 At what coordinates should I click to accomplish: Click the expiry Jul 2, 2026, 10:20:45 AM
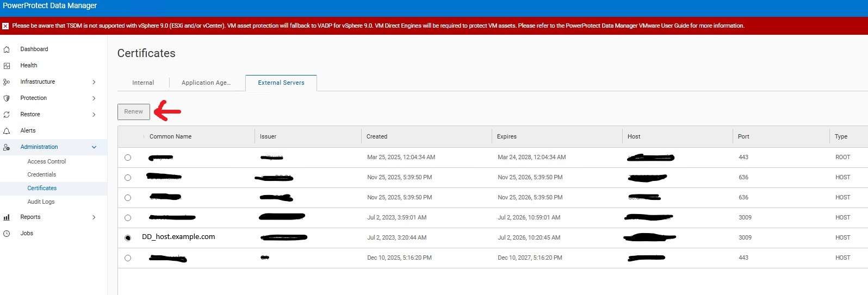[x=529, y=237]
